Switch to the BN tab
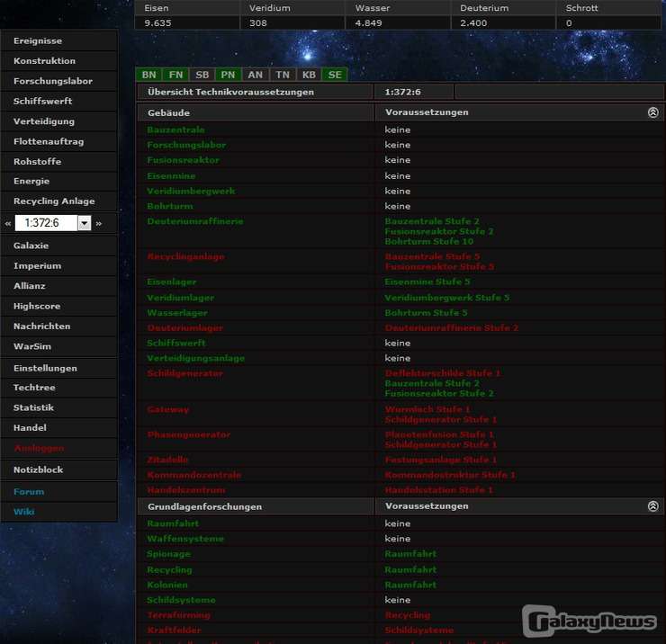This screenshot has width=666, height=644. (x=148, y=75)
